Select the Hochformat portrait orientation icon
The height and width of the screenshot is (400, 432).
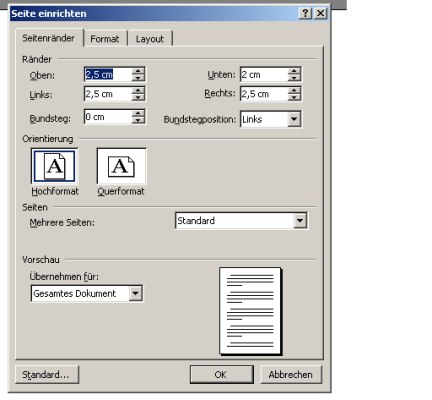point(55,166)
